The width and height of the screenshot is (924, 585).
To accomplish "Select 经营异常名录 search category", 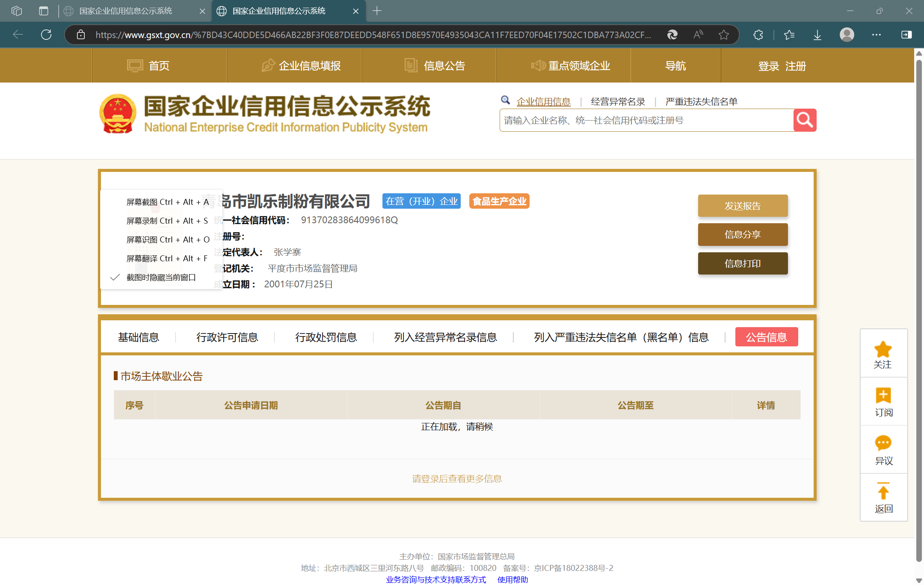I will click(x=618, y=102).
